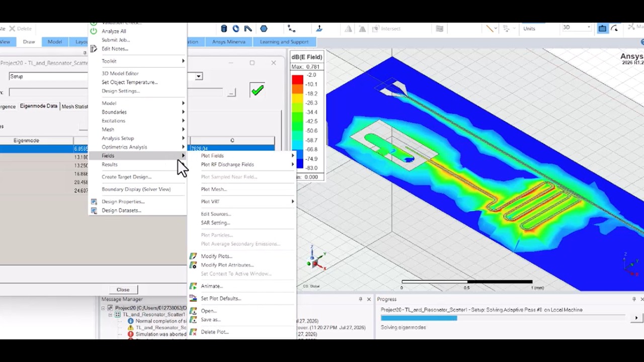Open Learning and Support tab
Image resolution: width=644 pixels, height=362 pixels.
click(284, 42)
